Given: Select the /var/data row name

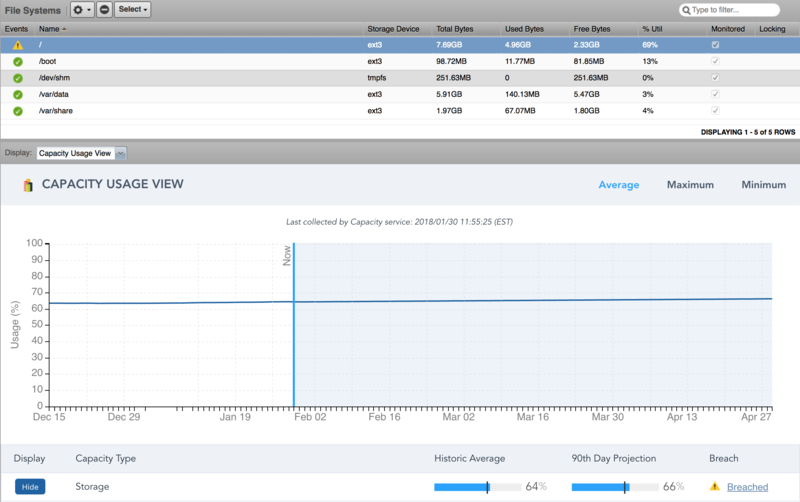Looking at the screenshot, I should click(x=54, y=94).
